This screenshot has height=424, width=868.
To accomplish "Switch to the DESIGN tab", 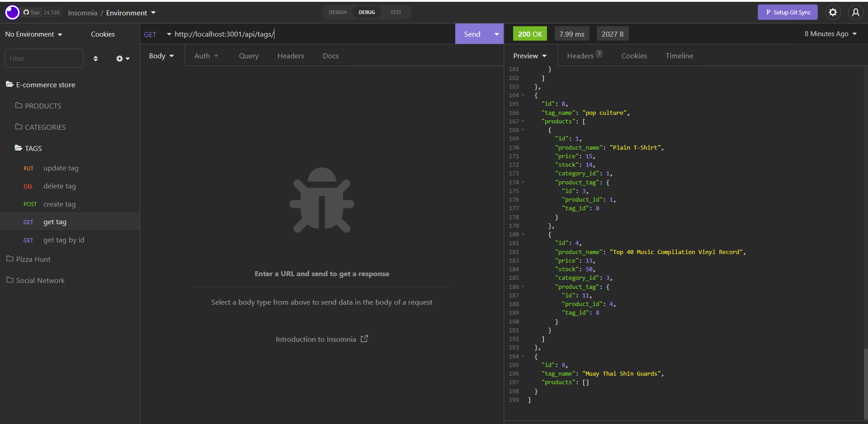I will [337, 12].
